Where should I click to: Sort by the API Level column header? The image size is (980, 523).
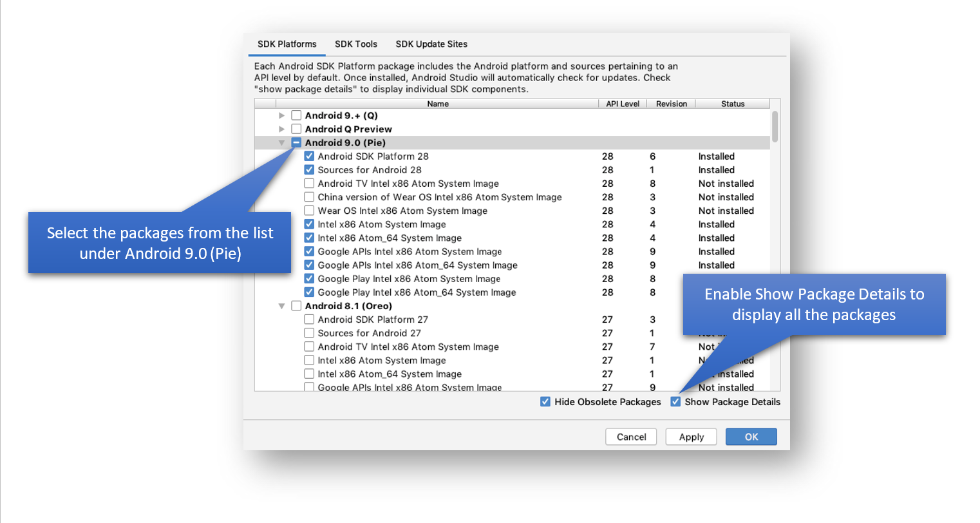623,104
